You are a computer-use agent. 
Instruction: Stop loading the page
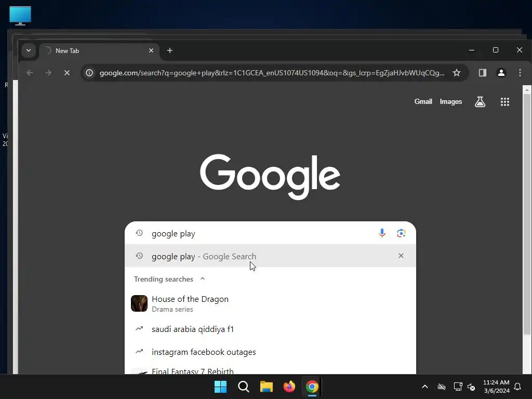click(x=67, y=73)
